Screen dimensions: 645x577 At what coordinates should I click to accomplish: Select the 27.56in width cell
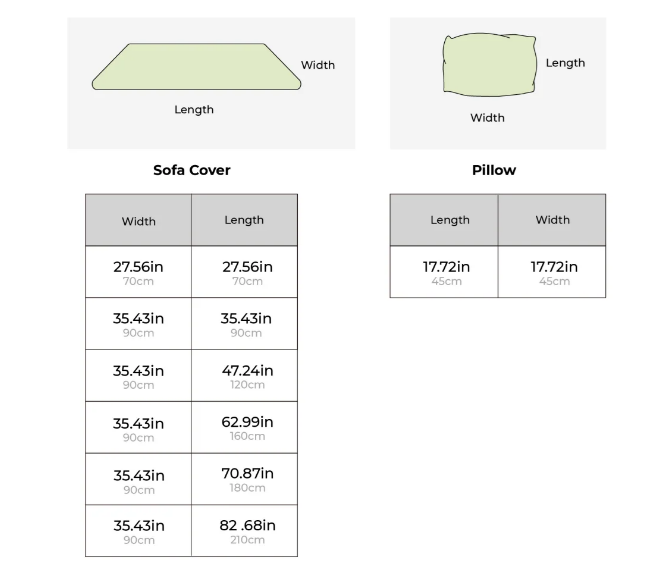click(138, 272)
